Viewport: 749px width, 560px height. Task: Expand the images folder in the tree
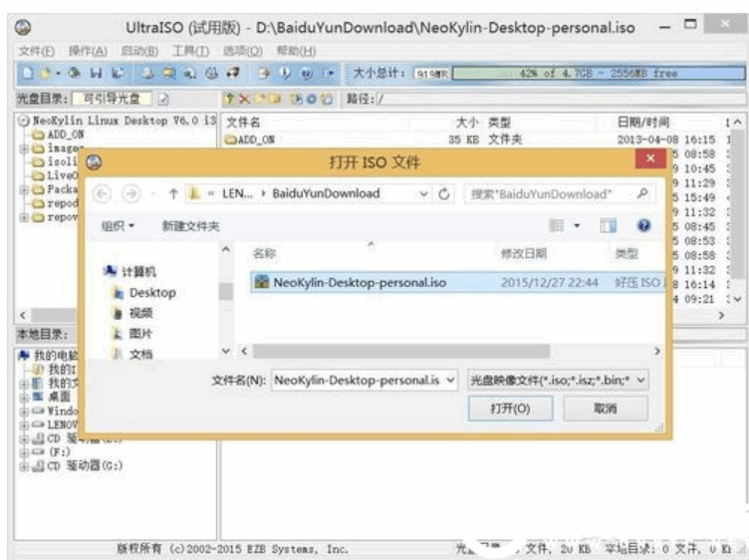point(23,148)
